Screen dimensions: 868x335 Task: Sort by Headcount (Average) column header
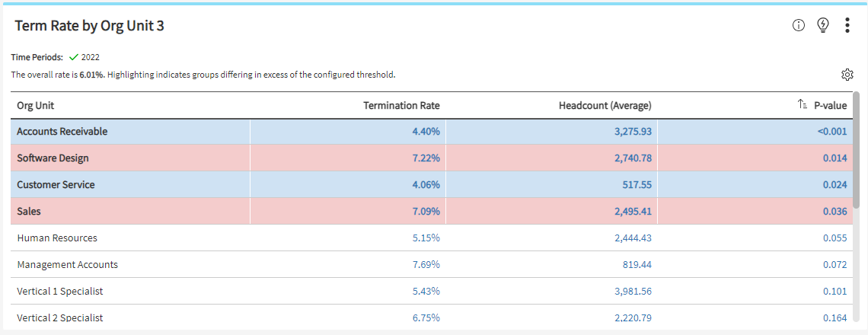pyautogui.click(x=605, y=105)
